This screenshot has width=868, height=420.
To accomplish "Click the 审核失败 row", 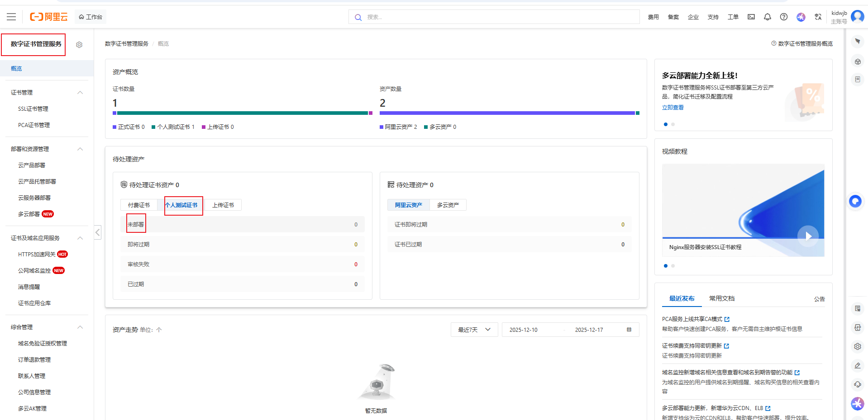I will coord(243,264).
